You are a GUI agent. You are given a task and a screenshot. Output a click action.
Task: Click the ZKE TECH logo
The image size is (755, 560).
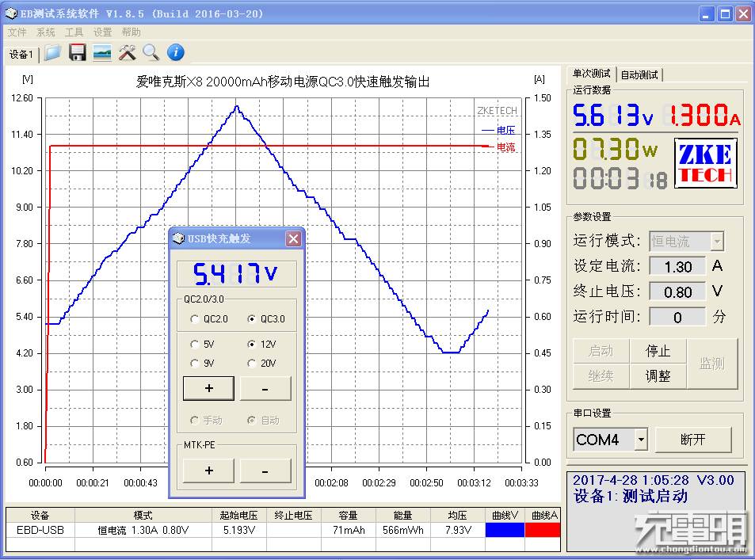coord(705,162)
